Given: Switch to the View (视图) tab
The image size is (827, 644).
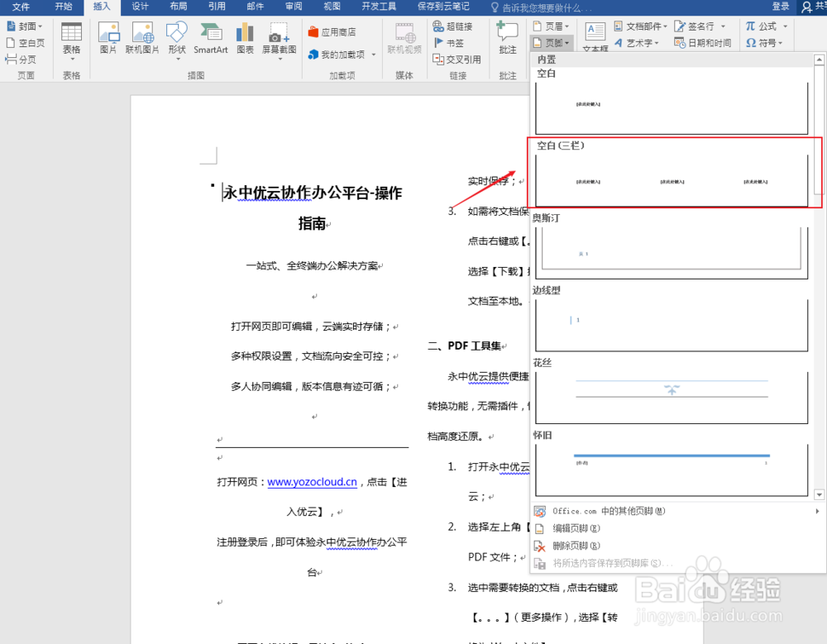Looking at the screenshot, I should (332, 7).
